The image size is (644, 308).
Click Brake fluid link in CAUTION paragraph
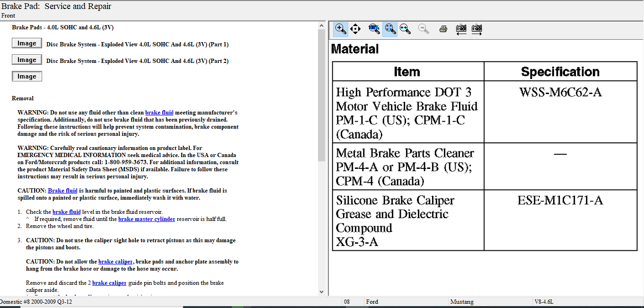click(x=62, y=191)
